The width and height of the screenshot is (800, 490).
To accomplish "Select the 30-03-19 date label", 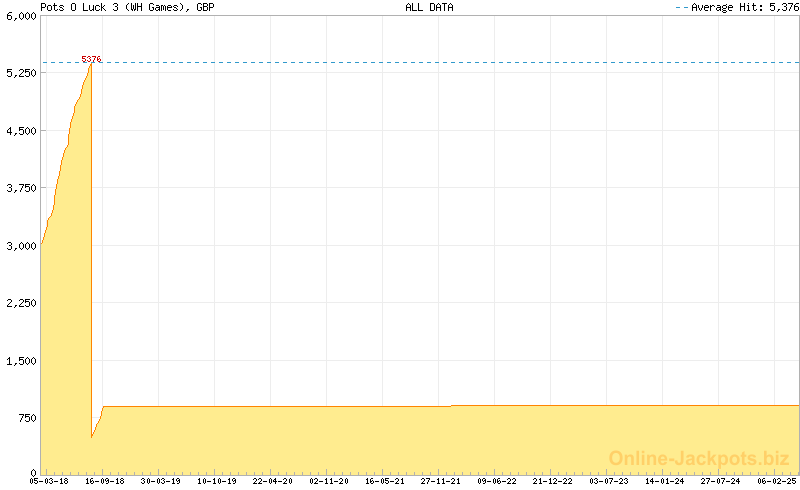I will click(160, 481).
